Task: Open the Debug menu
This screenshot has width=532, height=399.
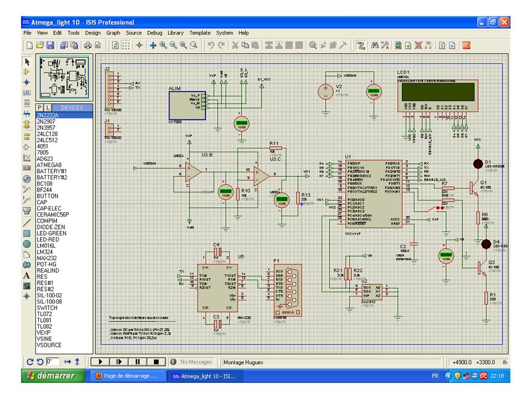Action: point(155,33)
